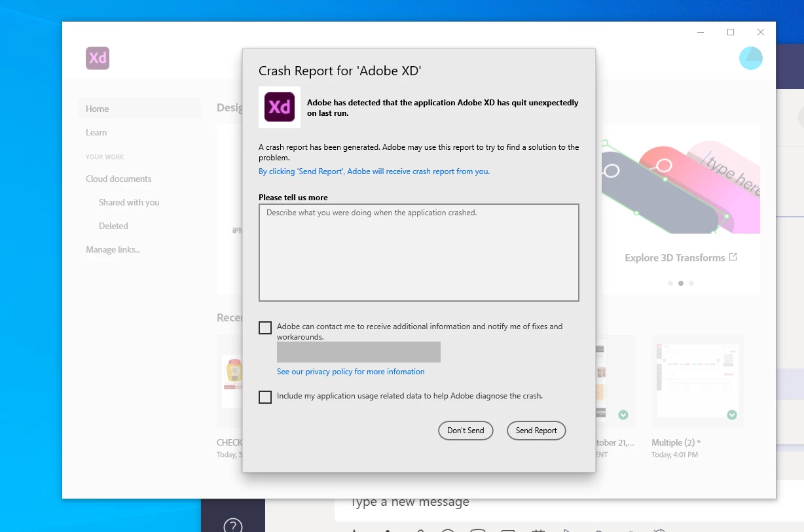
Task: Check 'Include my application usage related data' box
Action: click(x=265, y=397)
